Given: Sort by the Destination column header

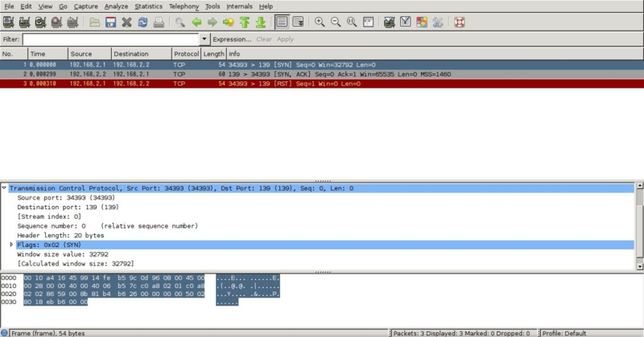Looking at the screenshot, I should coord(142,54).
